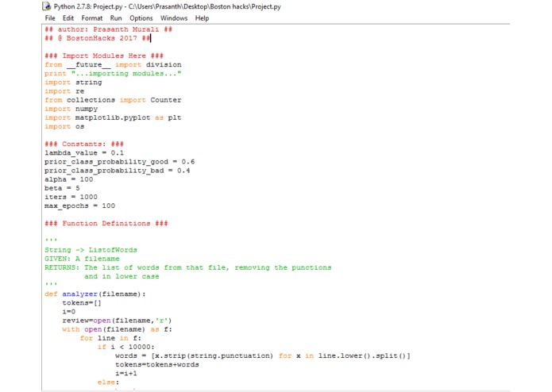Click the 'words = [x.strip(string.punctuation)' line
552x392 pixels.
tap(263, 355)
